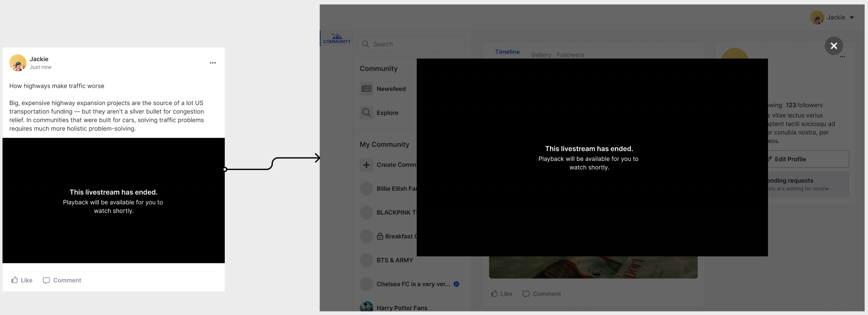
Task: Open Harry Potter Fans community
Action: click(401, 308)
